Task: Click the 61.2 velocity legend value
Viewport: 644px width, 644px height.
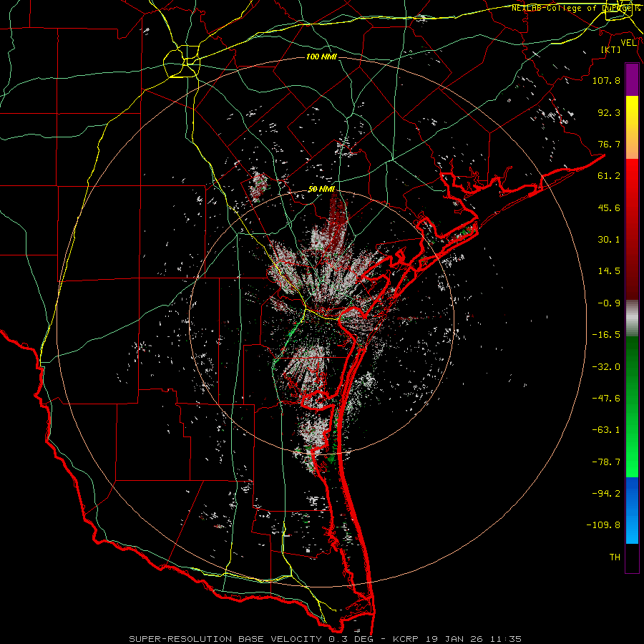Action: (x=609, y=176)
